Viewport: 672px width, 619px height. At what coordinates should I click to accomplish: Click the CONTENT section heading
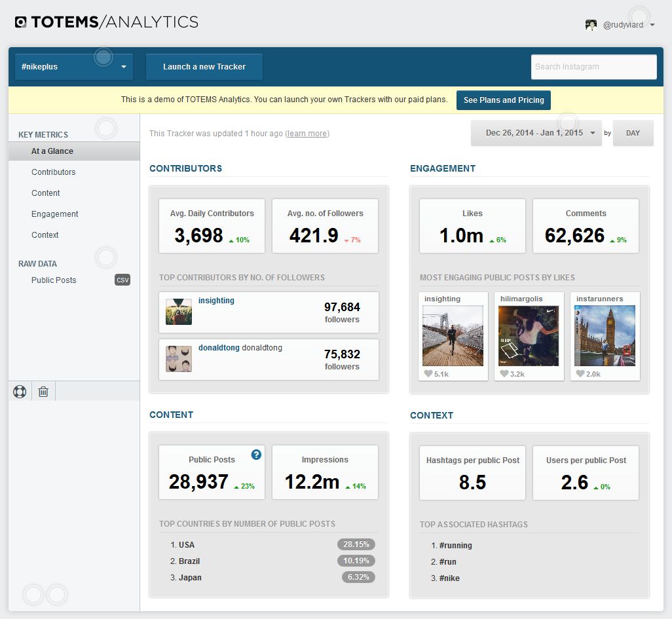point(171,415)
